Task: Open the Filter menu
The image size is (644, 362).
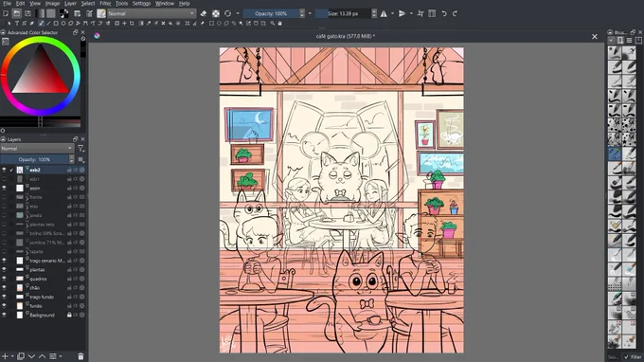Action: pyautogui.click(x=105, y=3)
